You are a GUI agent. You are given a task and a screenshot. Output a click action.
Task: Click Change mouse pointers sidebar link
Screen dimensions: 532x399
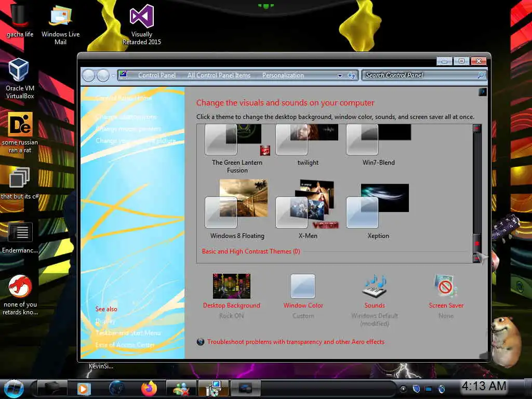pos(128,129)
